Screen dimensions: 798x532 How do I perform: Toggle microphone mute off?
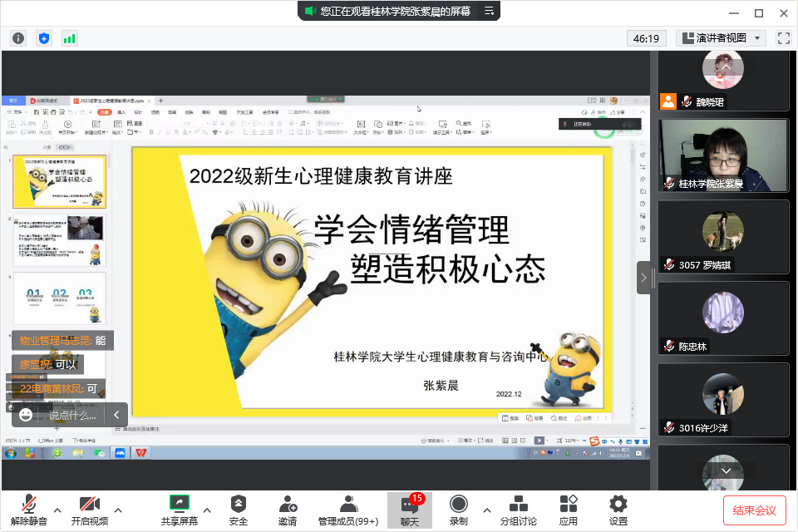pyautogui.click(x=29, y=510)
